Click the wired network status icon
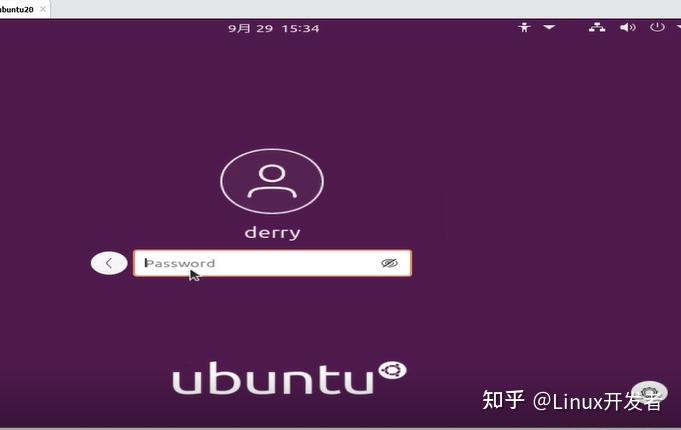681x430 pixels. (597, 28)
